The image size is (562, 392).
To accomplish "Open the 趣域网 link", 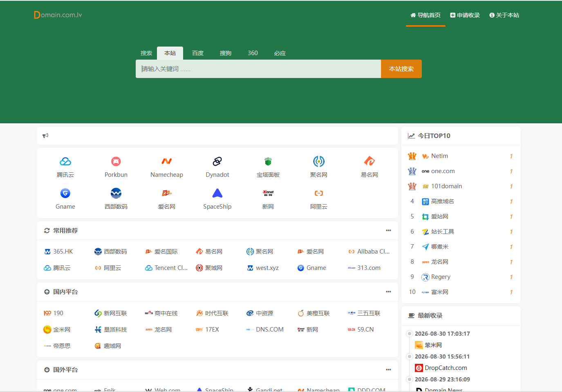I will tap(108, 346).
